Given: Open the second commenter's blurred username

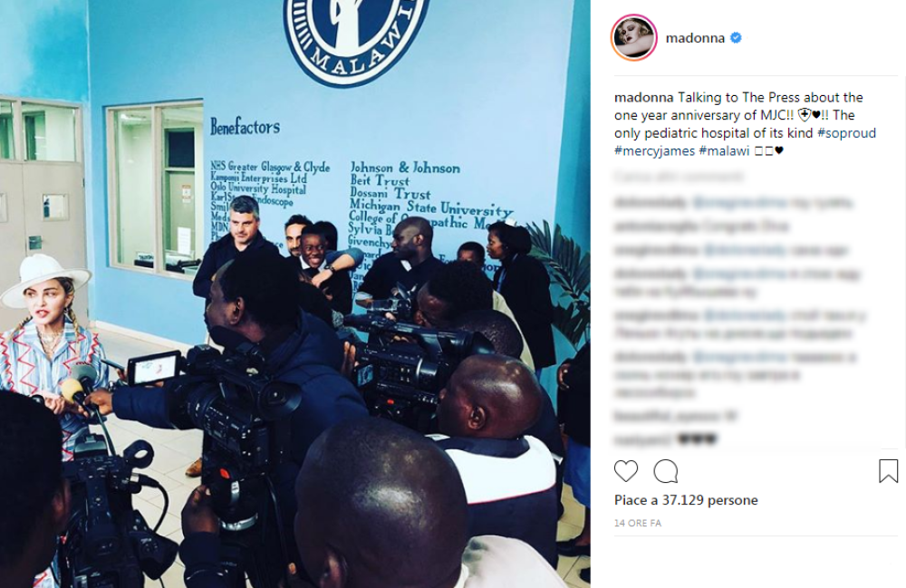Looking at the screenshot, I should [656, 226].
